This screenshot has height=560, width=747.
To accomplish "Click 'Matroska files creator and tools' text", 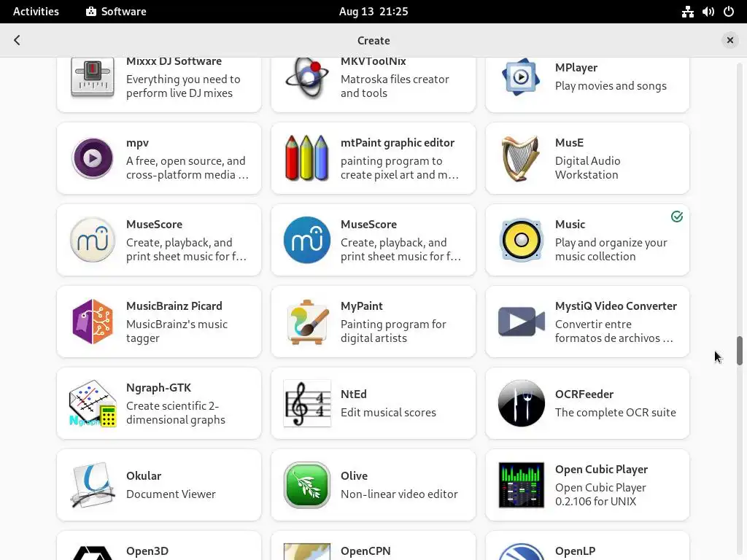I will (x=395, y=86).
